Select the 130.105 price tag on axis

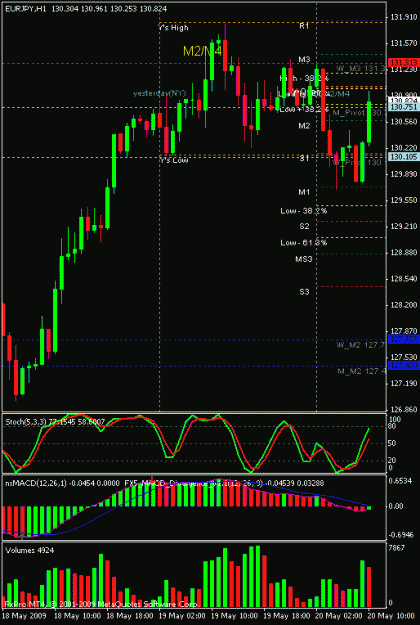[x=404, y=157]
